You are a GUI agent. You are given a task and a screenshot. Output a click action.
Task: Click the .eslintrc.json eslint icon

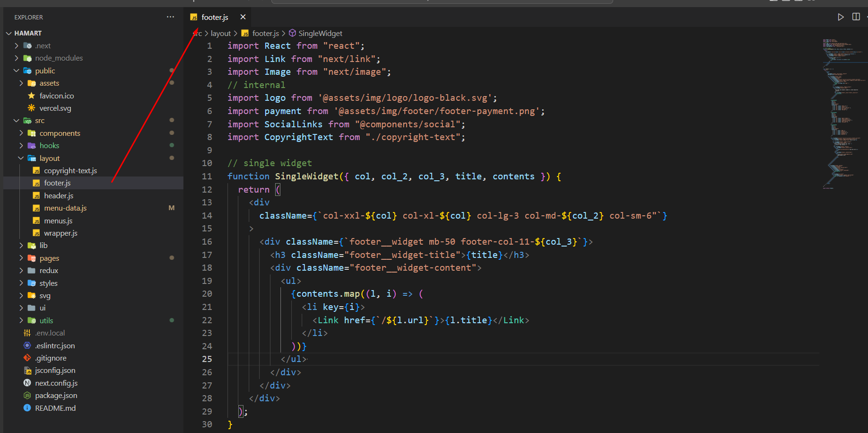[27, 345]
